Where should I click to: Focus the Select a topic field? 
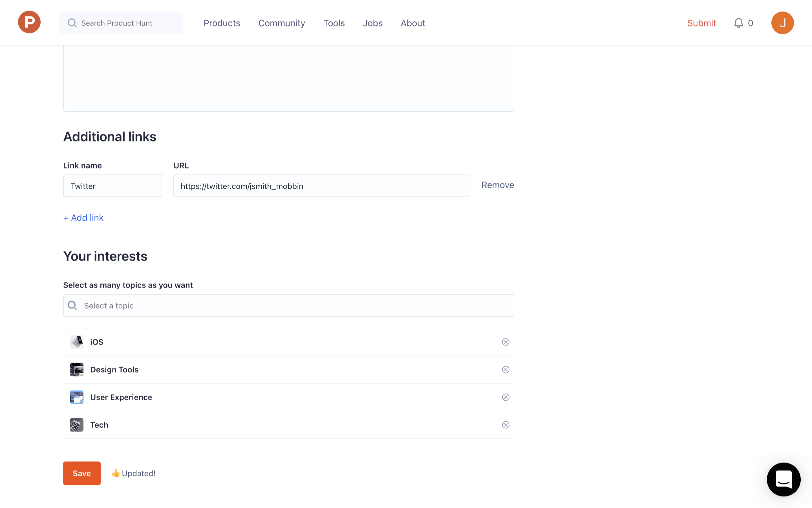(x=288, y=305)
